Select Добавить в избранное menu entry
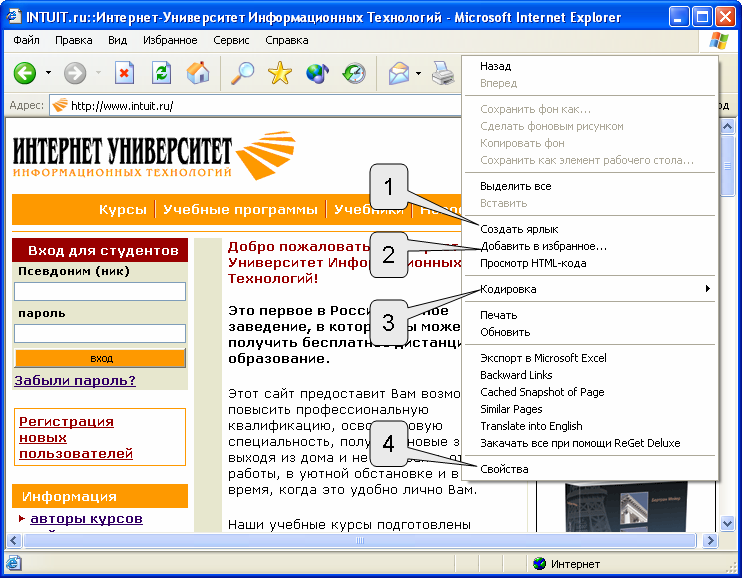 590,246
